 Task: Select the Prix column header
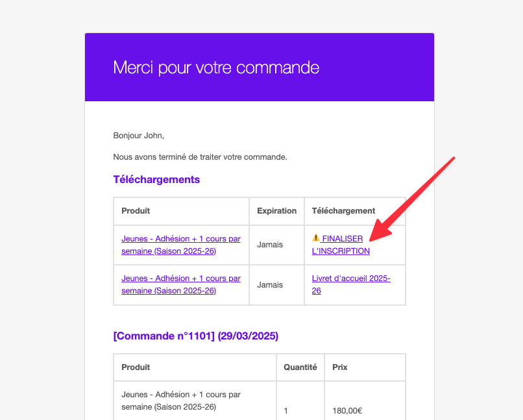coord(340,367)
